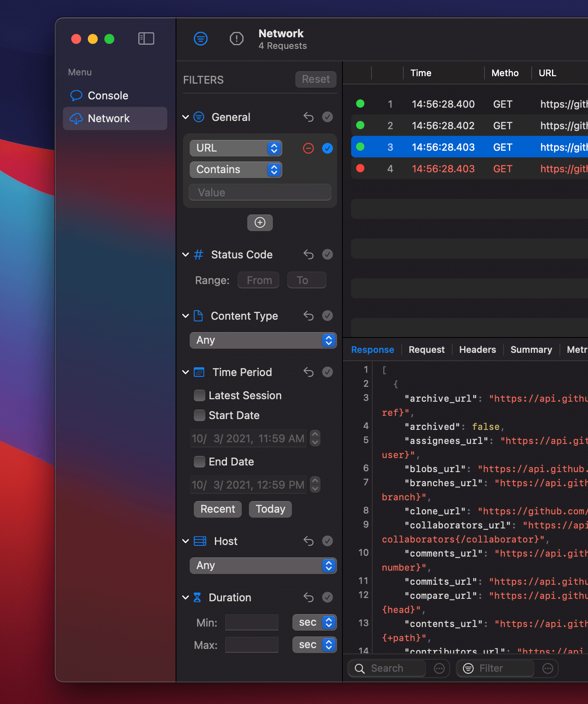Click the Duration hourglass icon
The width and height of the screenshot is (588, 704).
(198, 597)
